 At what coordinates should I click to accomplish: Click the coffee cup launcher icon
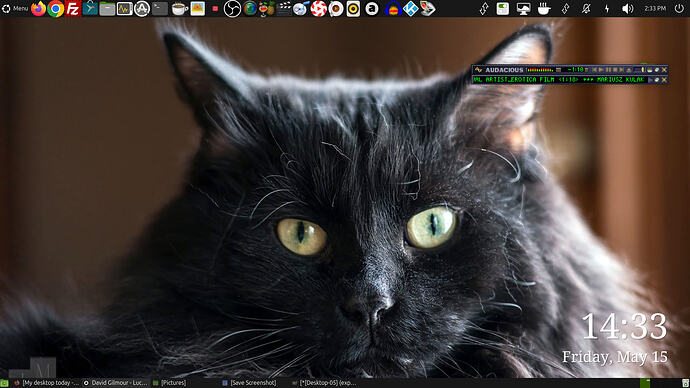(x=180, y=8)
